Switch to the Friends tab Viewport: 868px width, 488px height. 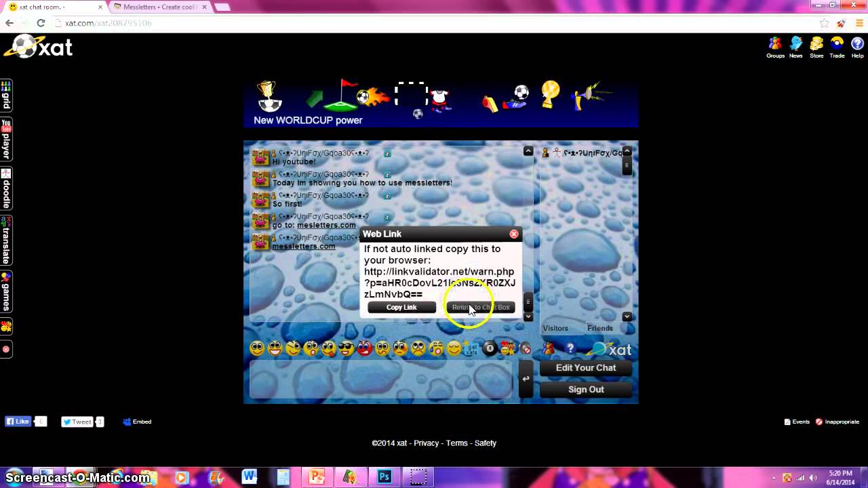pyautogui.click(x=600, y=328)
